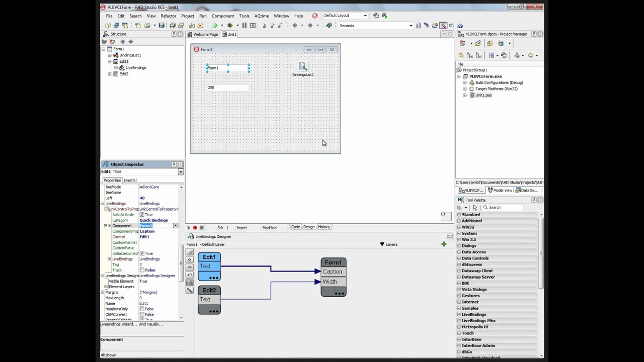Click the down arrow in Structure panel
644x362 pixels.
130,42
